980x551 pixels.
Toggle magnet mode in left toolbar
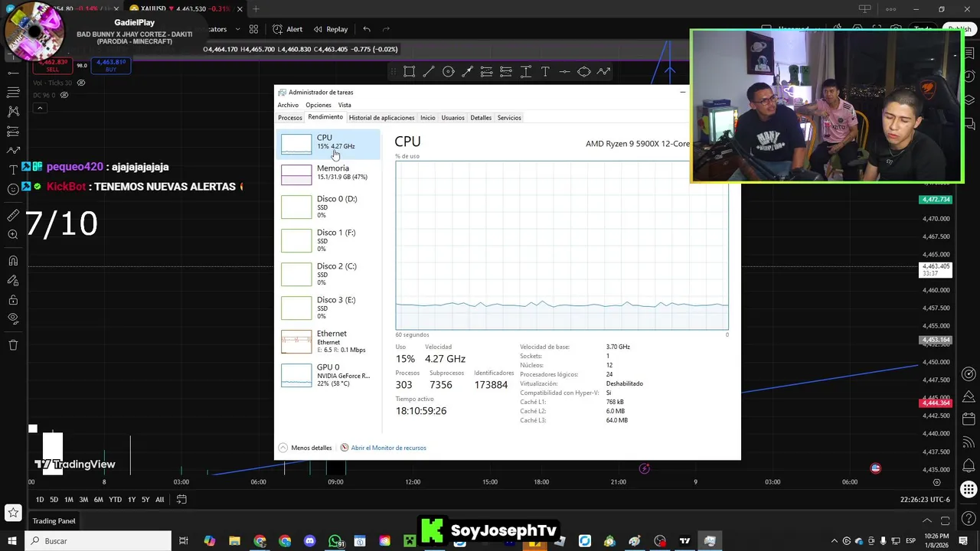pyautogui.click(x=13, y=261)
